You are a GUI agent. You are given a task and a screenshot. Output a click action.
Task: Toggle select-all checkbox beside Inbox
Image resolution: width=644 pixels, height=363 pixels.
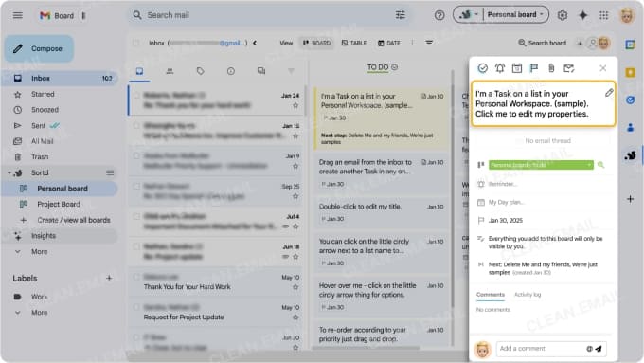tap(136, 43)
